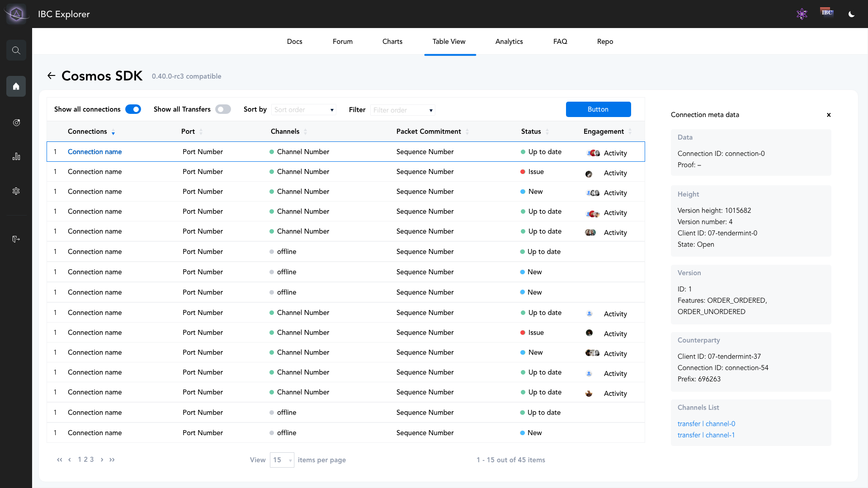Screen dimensions: 868x488
Task: Sort table by Engagement column arrow
Action: 630,132
